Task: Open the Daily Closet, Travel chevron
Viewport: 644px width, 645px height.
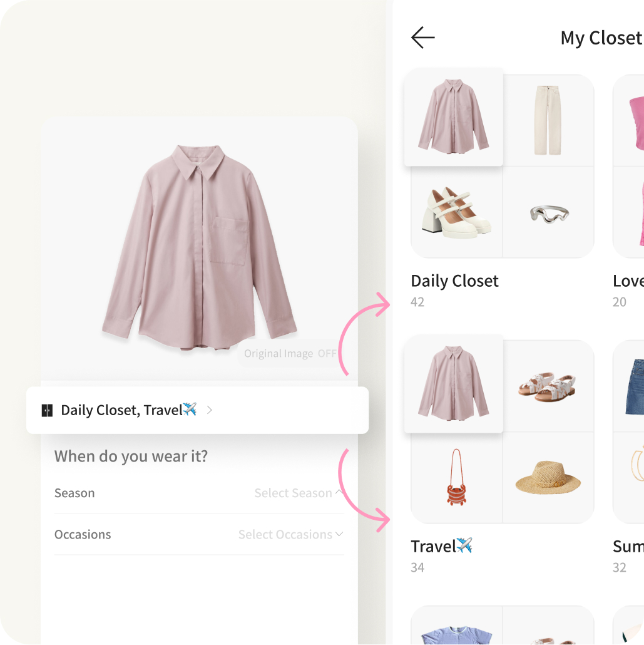Action: [x=210, y=410]
